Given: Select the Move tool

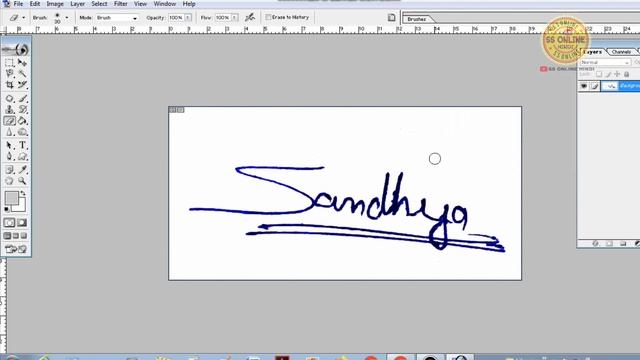Looking at the screenshot, I should pos(22,62).
